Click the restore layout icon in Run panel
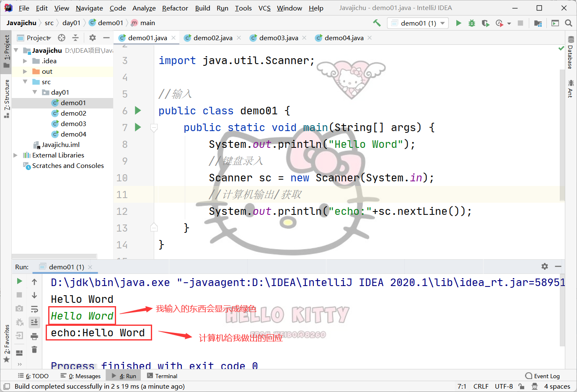577x392 pixels. [x=19, y=353]
